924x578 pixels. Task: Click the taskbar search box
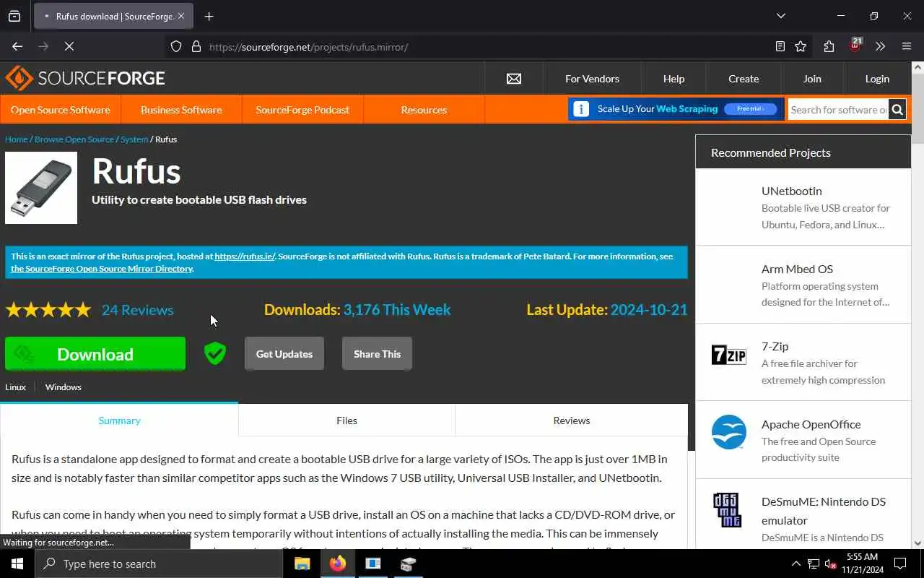(x=159, y=564)
